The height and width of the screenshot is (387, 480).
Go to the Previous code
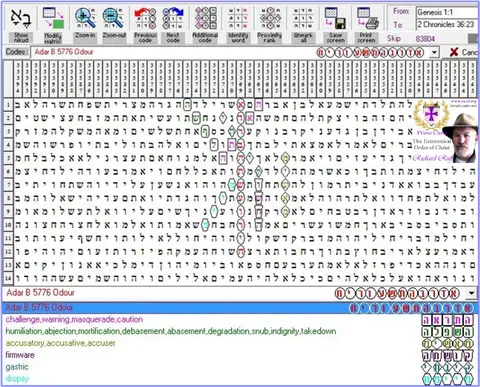(x=145, y=25)
